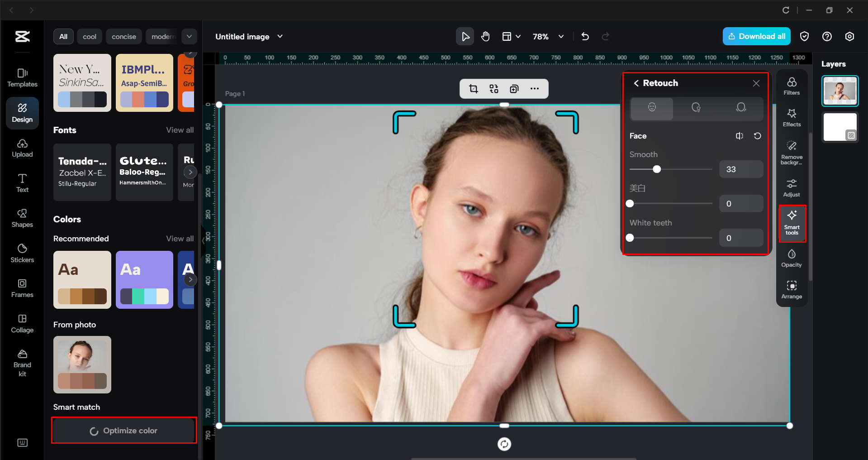This screenshot has height=460, width=868.
Task: Toggle the before/after compare in Face section
Action: (x=740, y=136)
